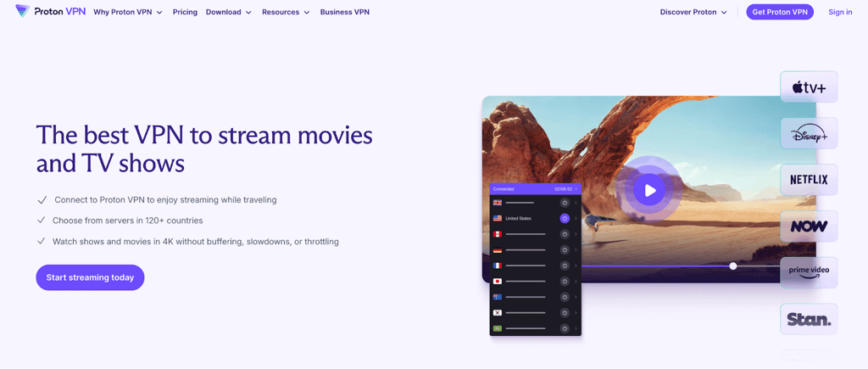The height and width of the screenshot is (369, 868).
Task: Open the Business VPN page
Action: (345, 12)
